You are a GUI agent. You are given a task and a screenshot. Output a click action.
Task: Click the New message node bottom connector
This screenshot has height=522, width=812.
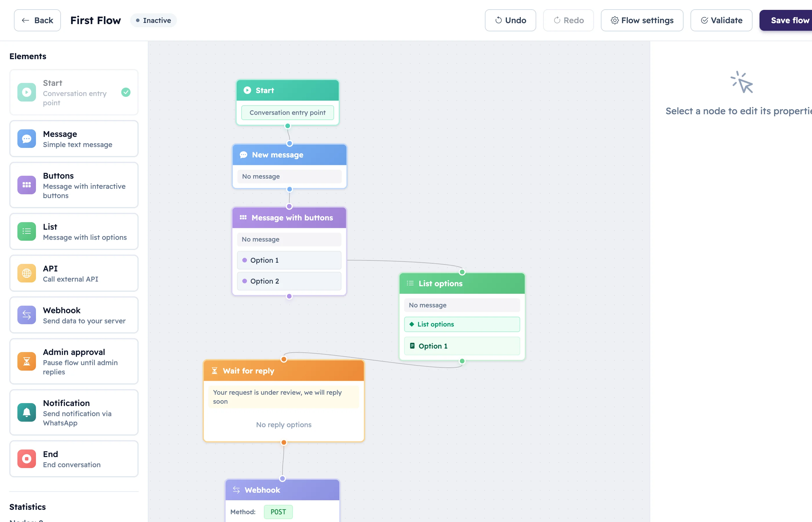(289, 189)
